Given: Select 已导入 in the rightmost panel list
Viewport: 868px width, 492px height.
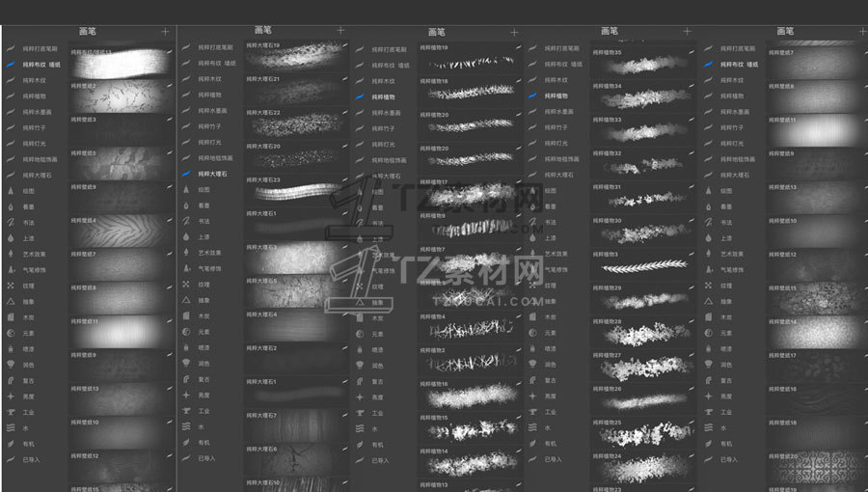Looking at the screenshot, I should pos(729,459).
